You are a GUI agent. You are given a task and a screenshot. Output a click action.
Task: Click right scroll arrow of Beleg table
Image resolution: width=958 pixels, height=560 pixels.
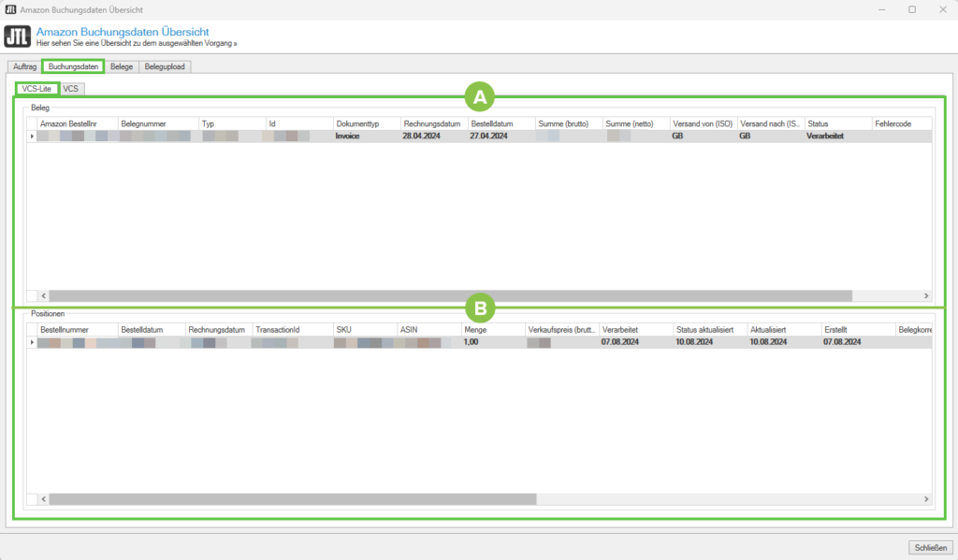coord(927,294)
